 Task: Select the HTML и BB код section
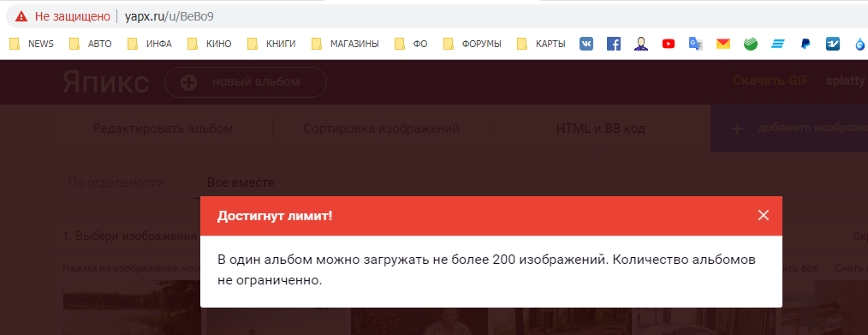[x=601, y=129]
